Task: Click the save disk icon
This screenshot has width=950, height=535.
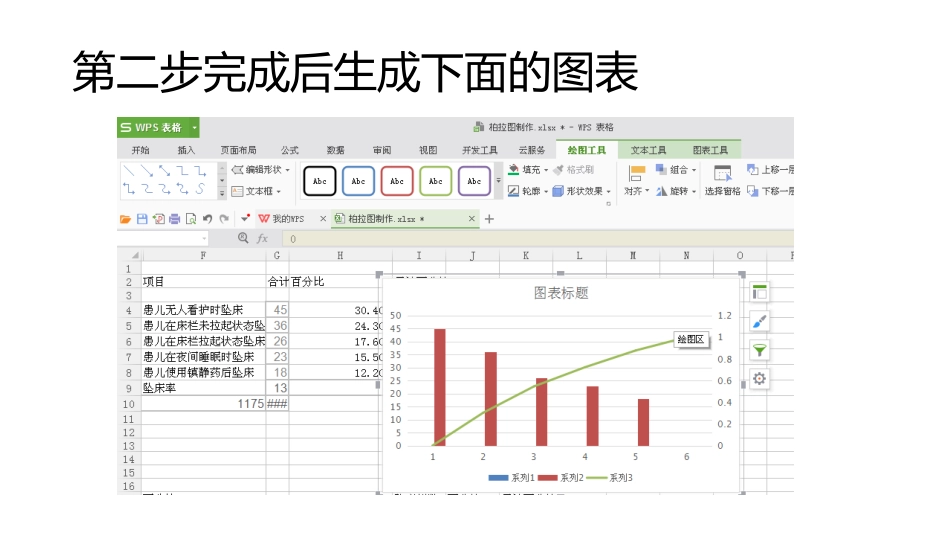Action: 142,219
